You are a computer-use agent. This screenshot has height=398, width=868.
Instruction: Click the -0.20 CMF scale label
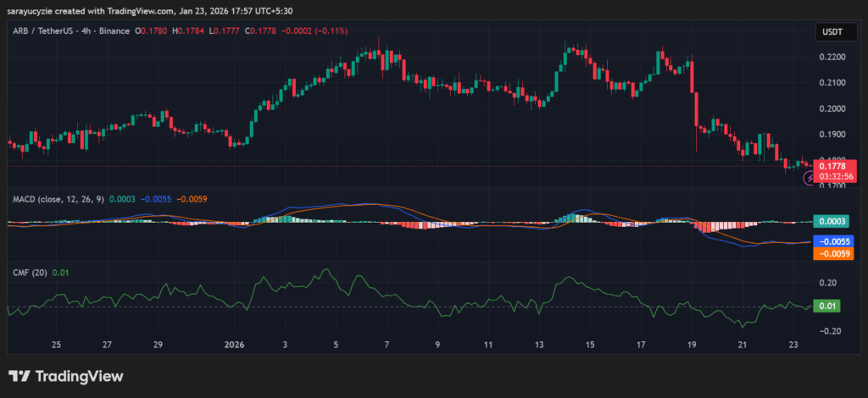(828, 331)
